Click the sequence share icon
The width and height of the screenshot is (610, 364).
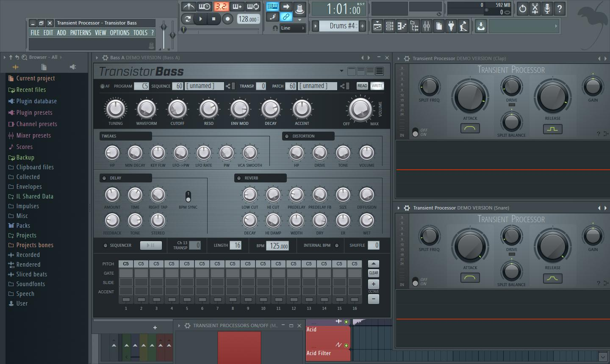point(228,86)
